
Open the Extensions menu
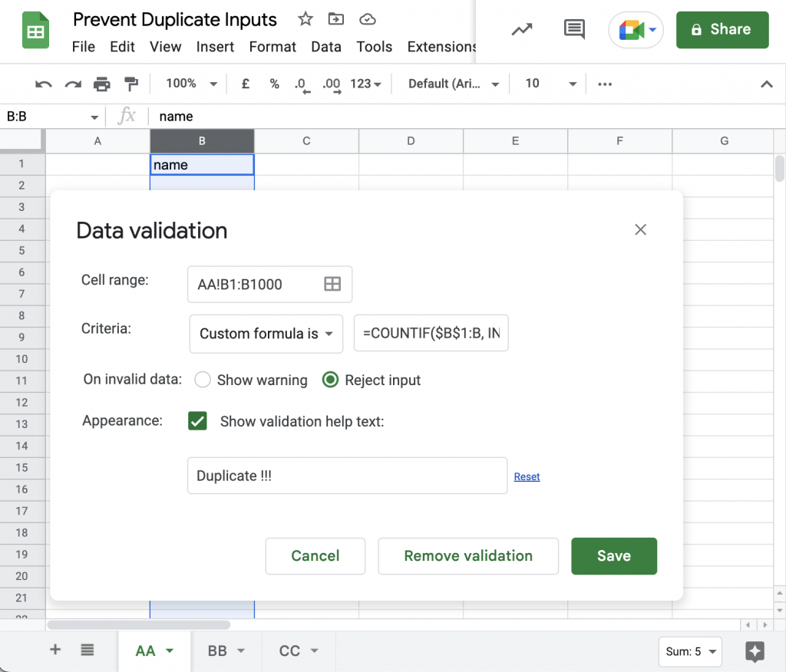[x=441, y=47]
